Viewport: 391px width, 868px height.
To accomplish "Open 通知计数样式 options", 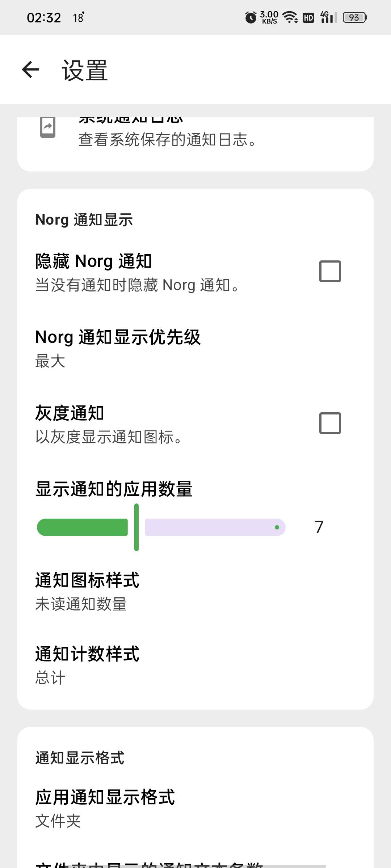I will click(x=195, y=665).
